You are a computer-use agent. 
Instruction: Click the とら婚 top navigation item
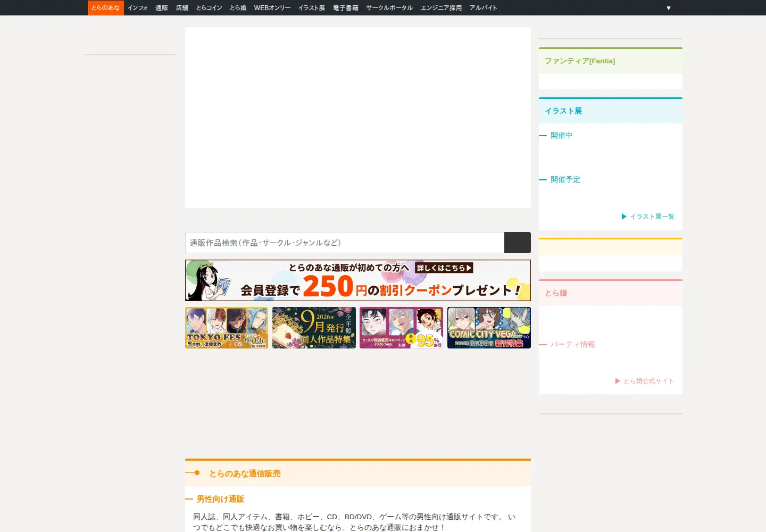tap(238, 8)
